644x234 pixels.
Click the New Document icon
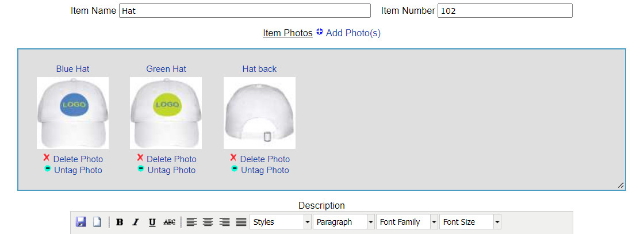point(97,222)
